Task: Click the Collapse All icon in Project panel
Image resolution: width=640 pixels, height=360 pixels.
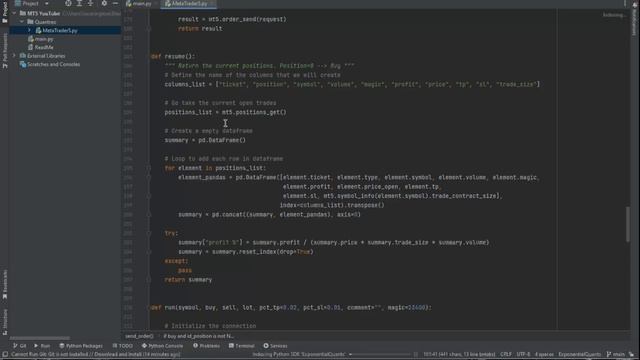Action: point(91,3)
